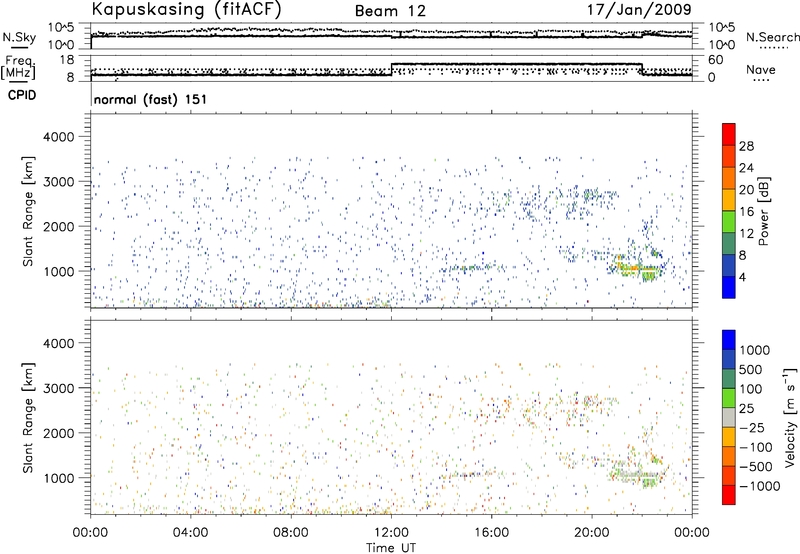This screenshot has height=554, width=800.
Task: Click the 'Kapuskasing (fitACF)' title text
Action: pyautogui.click(x=186, y=9)
